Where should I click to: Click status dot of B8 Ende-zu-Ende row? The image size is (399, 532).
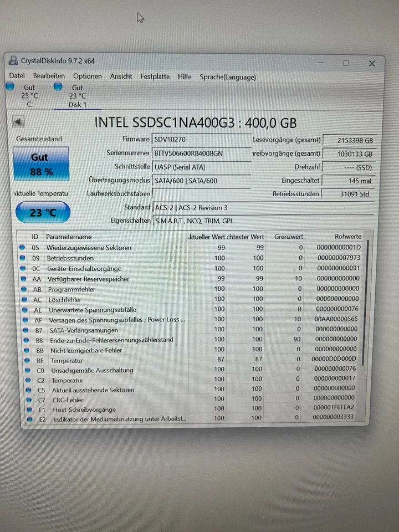pos(27,340)
